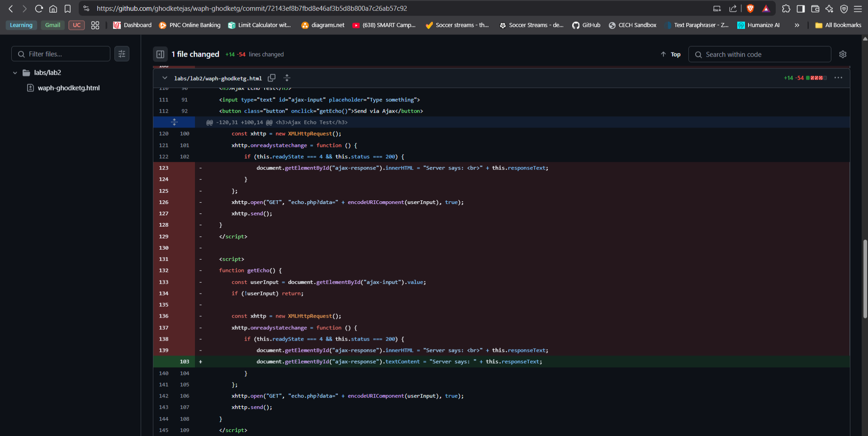
Task: Open the Dashboard bookmark
Action: click(x=133, y=25)
